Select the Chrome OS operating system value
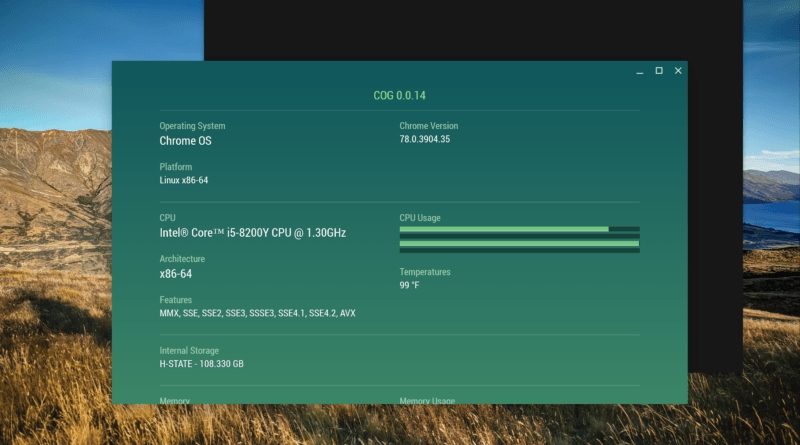Screen dimensions: 800x445 click(x=185, y=141)
